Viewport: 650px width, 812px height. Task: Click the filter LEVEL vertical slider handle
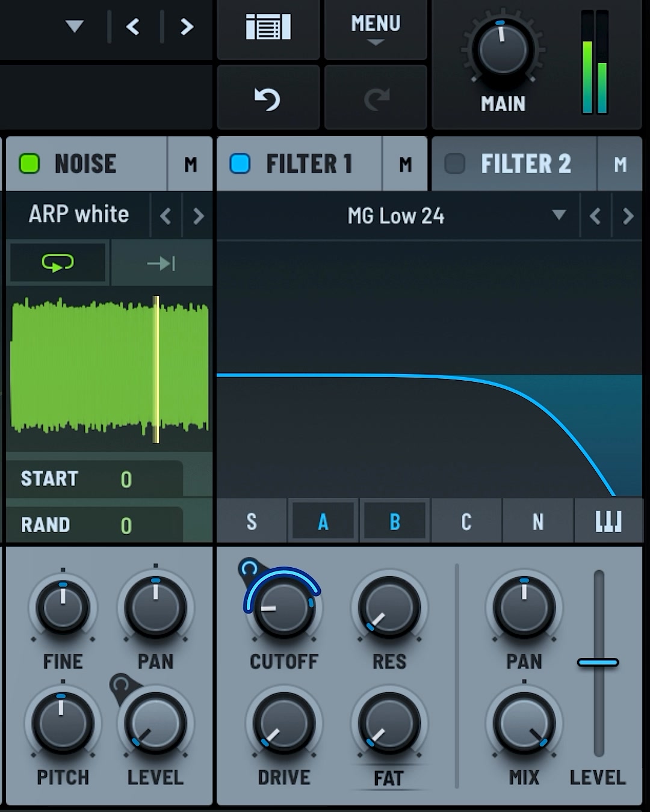tap(598, 663)
